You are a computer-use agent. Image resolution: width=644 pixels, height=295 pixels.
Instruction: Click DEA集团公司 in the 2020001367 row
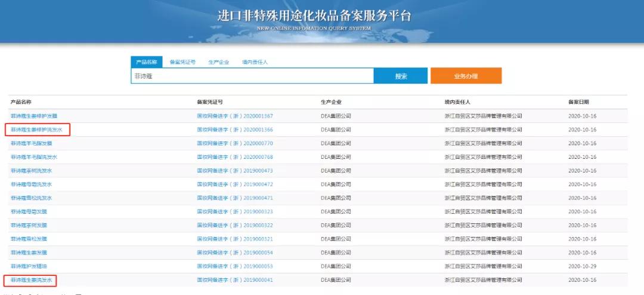[336, 116]
